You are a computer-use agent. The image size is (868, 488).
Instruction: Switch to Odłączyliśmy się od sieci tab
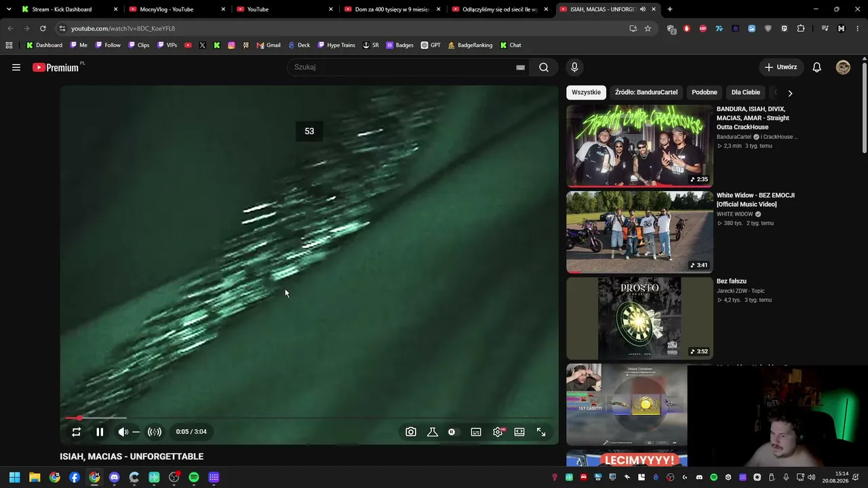[x=500, y=9]
